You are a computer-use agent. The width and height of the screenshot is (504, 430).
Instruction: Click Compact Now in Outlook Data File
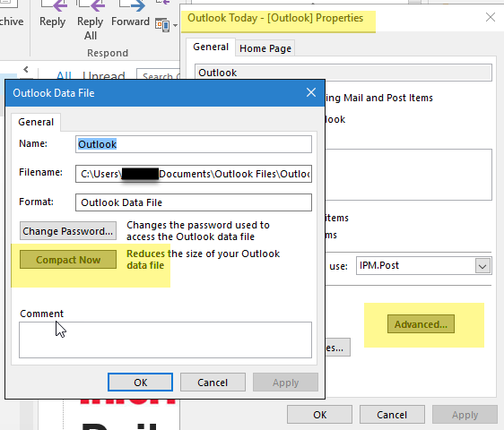(x=68, y=260)
